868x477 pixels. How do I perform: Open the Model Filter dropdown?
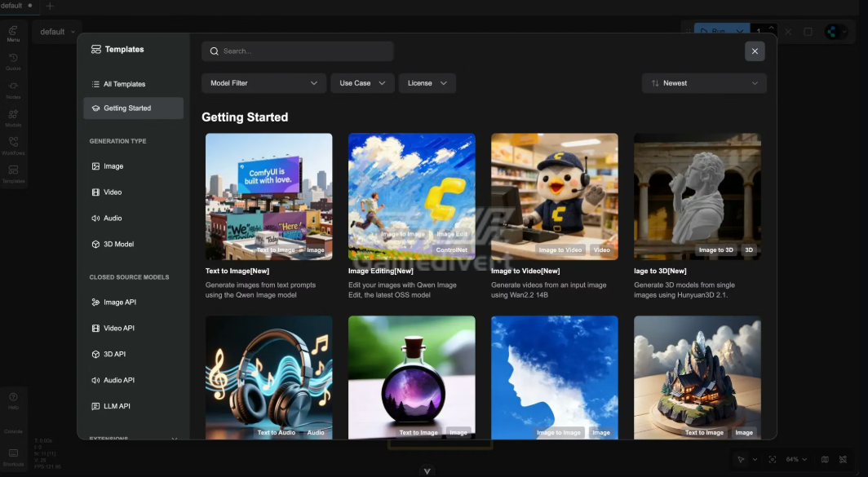263,83
